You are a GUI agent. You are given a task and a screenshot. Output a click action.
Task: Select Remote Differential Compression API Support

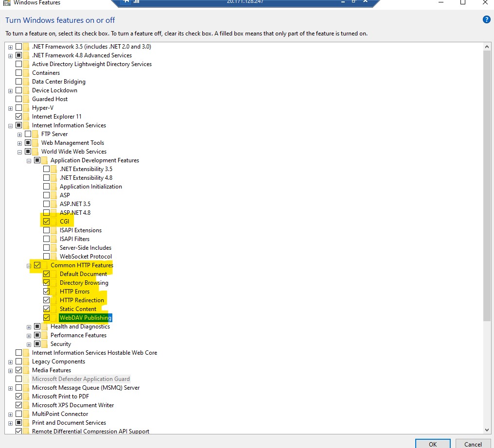pos(90,431)
